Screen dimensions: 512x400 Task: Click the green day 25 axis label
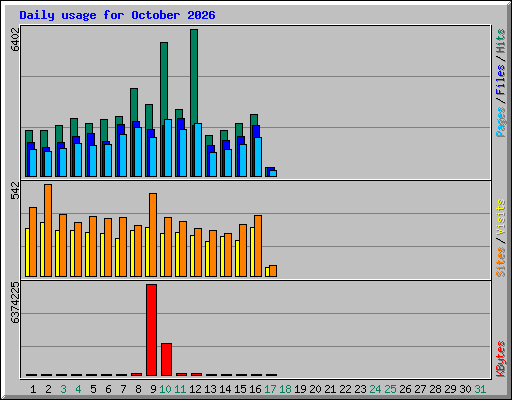390,389
